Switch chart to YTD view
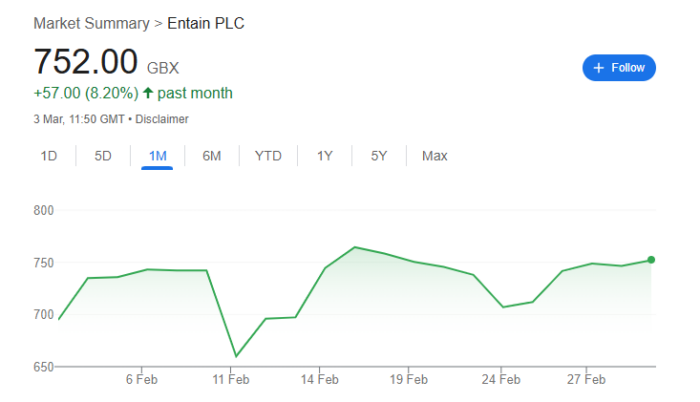The image size is (700, 402). coord(268,156)
